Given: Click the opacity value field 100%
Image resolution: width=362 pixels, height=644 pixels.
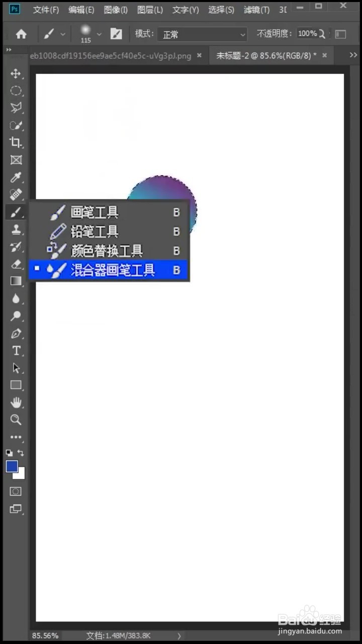Looking at the screenshot, I should click(307, 34).
